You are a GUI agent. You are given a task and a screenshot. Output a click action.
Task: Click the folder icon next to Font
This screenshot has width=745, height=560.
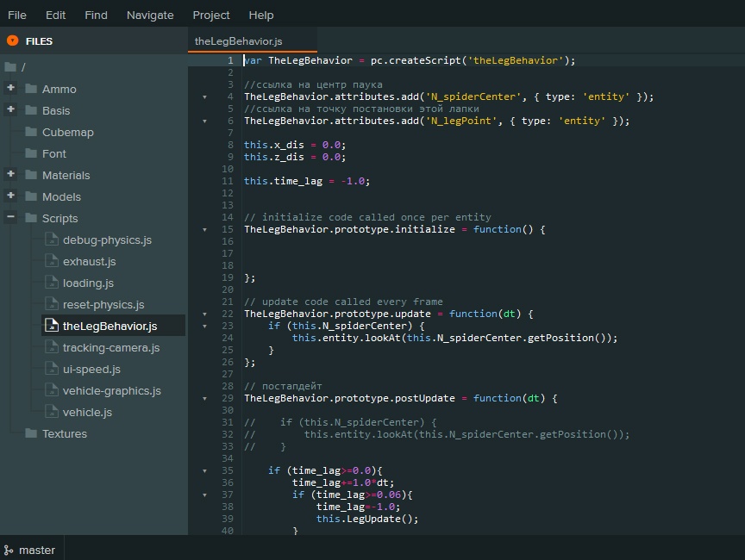click(x=31, y=153)
